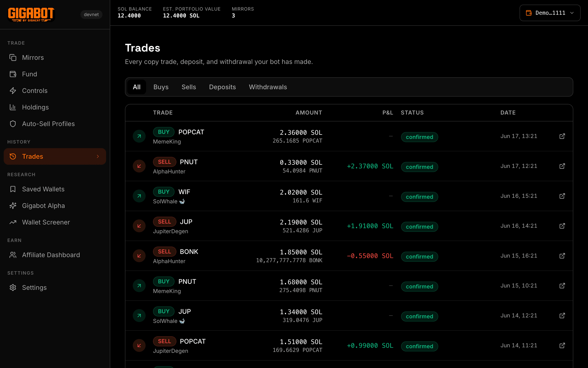Open external link for JUP buy Jun 14, 12:21
588x368 pixels.
tap(562, 315)
